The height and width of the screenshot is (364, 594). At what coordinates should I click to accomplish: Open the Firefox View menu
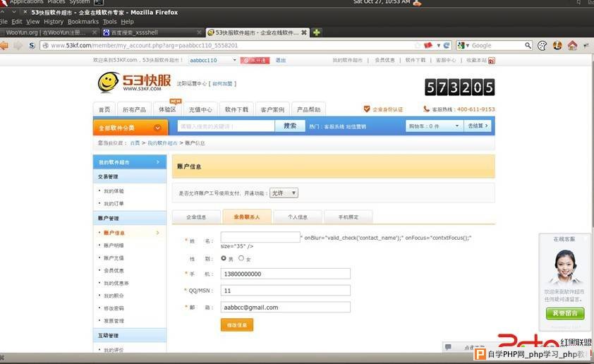coord(33,22)
